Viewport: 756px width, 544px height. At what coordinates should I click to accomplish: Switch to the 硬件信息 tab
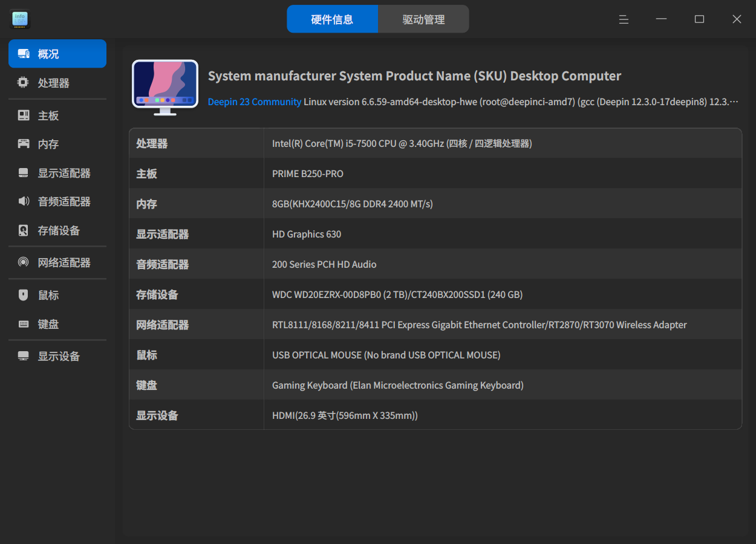pos(332,19)
